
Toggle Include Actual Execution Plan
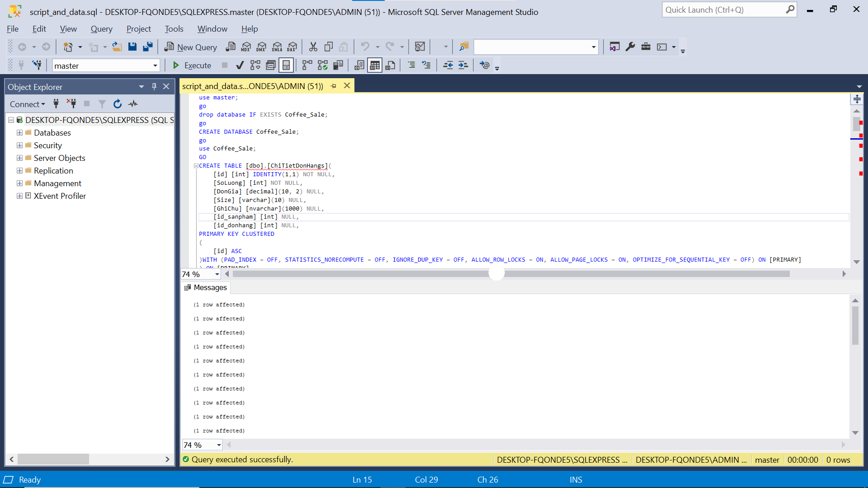[x=307, y=66]
